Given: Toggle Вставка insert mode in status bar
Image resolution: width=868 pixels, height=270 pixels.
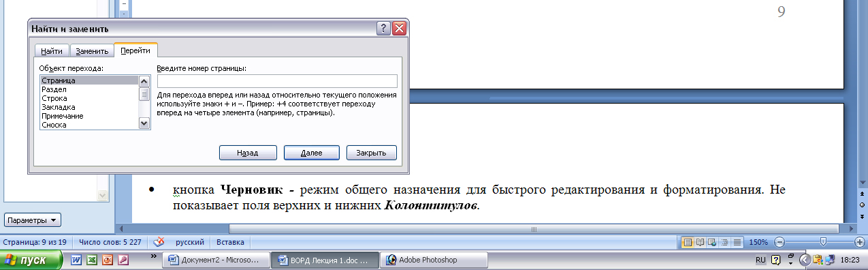Looking at the screenshot, I should [230, 242].
